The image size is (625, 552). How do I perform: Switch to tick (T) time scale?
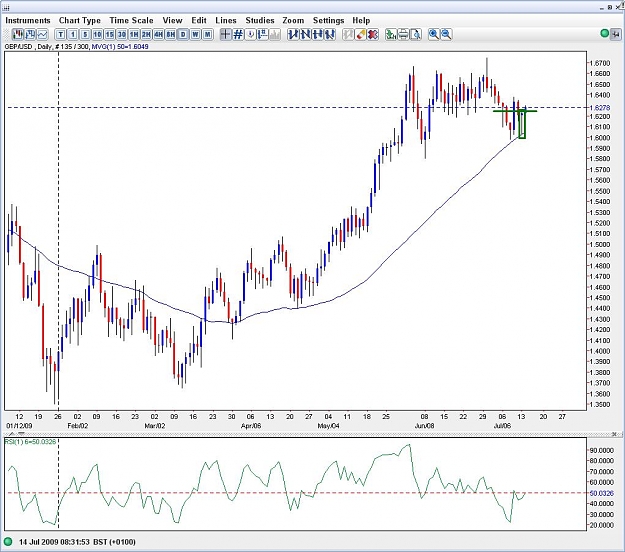pos(61,34)
